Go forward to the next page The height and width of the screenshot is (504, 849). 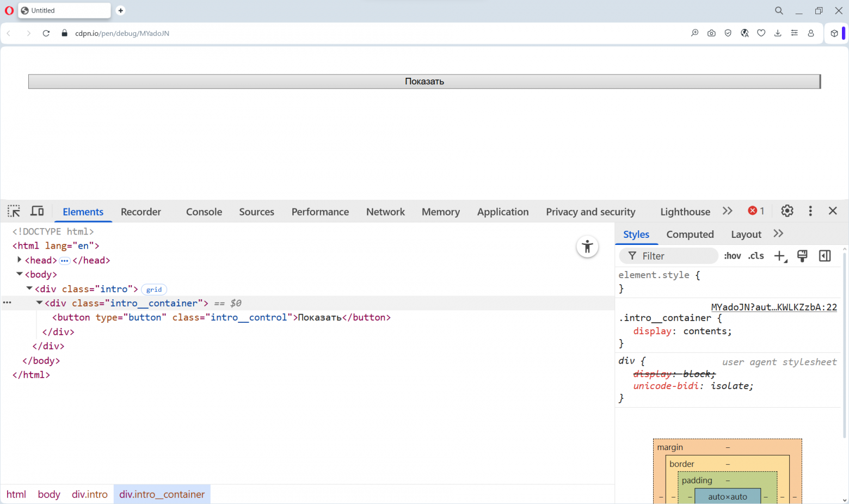[28, 33]
